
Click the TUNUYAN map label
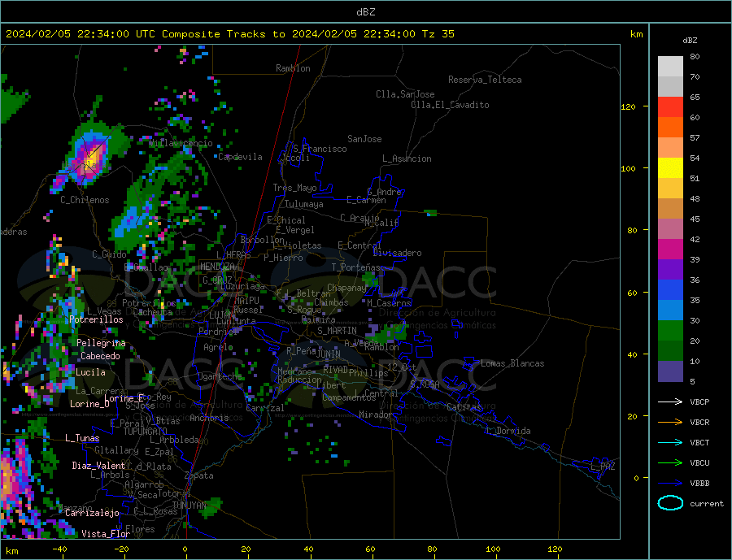pyautogui.click(x=189, y=506)
